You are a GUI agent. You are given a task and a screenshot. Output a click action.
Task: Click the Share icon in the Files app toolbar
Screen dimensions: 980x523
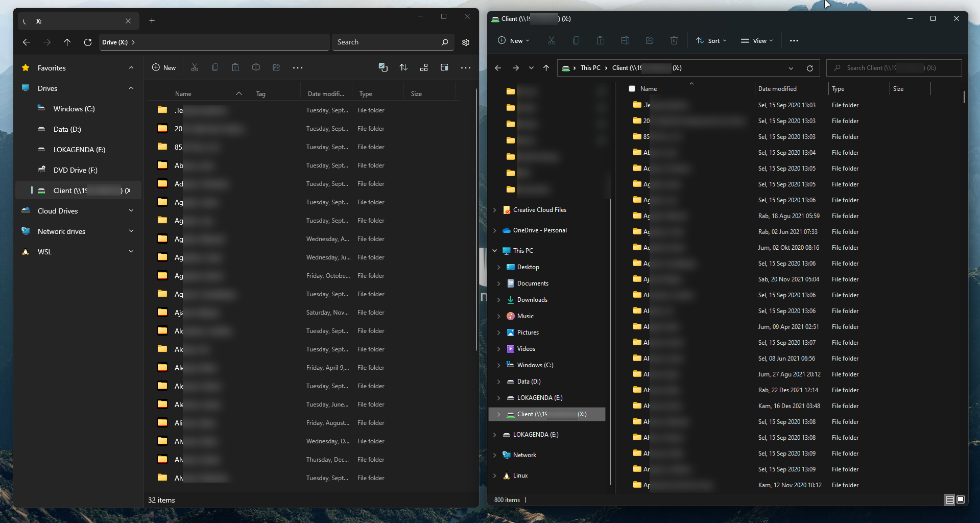[276, 67]
